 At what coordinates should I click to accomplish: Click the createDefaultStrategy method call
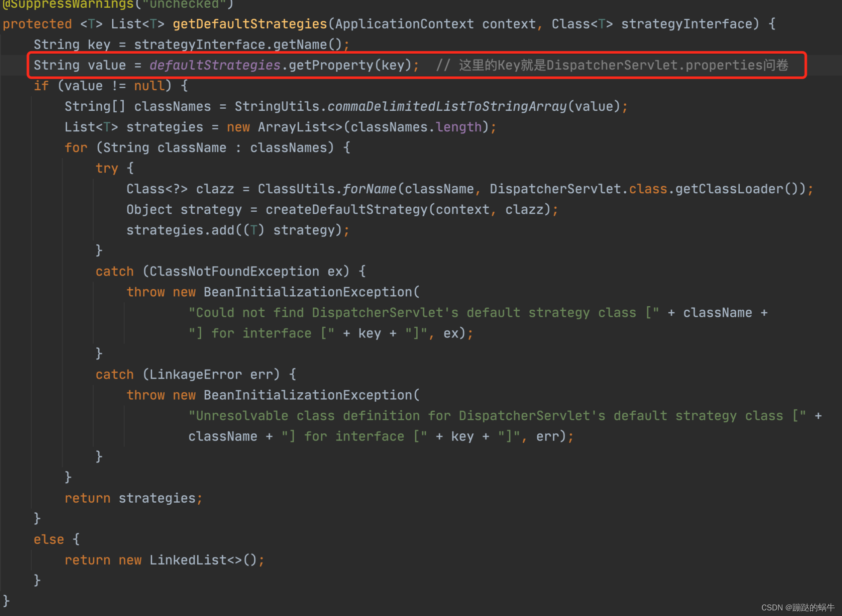point(347,210)
